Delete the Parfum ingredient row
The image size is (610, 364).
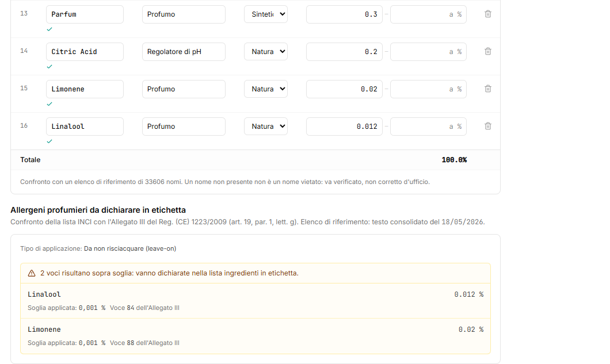(x=488, y=14)
